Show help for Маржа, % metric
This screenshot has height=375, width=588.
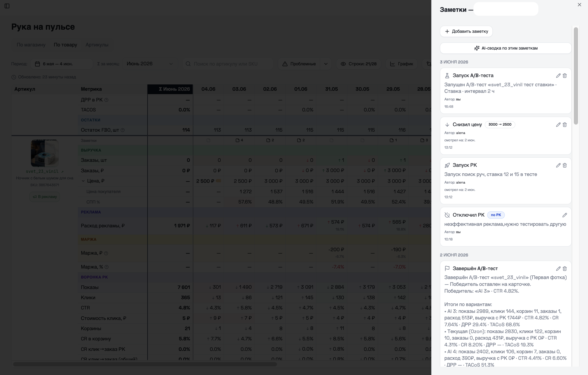107,267
